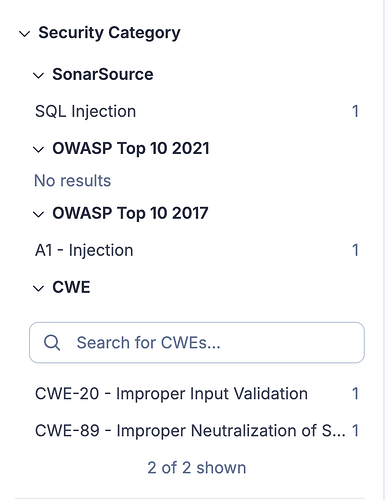
Task: Collapse the CWE group chevron
Action: (38, 288)
